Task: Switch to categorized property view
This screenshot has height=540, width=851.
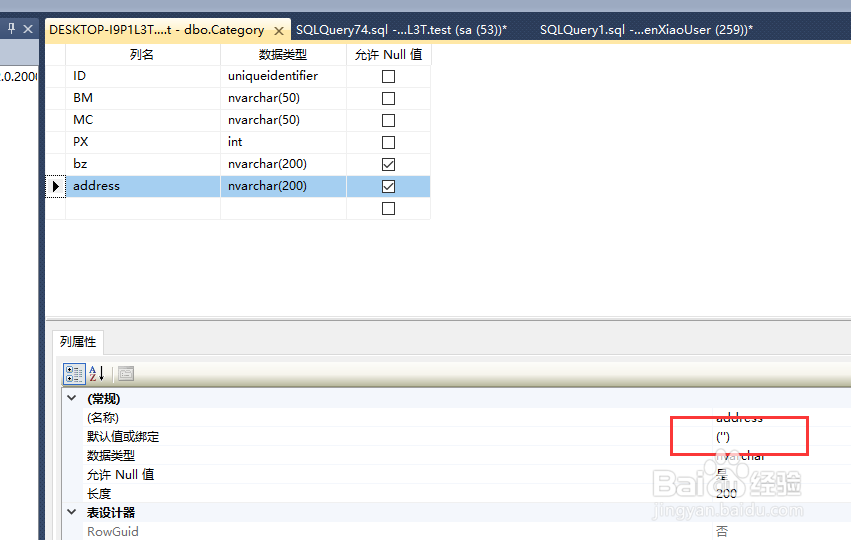Action: 74,374
